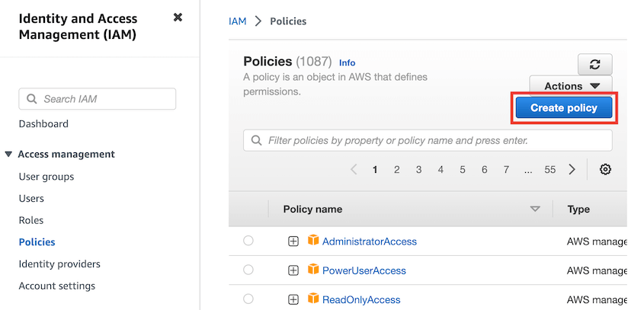Click the IAM breadcrumb link

pos(237,21)
